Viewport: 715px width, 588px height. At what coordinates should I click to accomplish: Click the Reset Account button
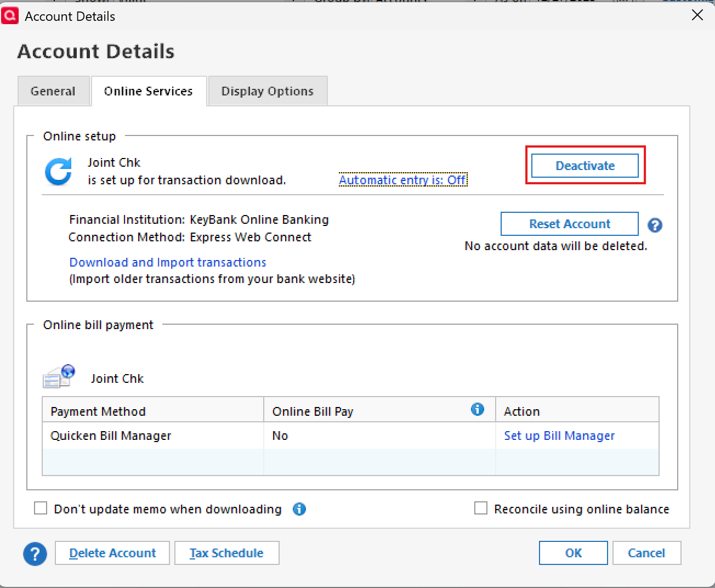coord(570,224)
